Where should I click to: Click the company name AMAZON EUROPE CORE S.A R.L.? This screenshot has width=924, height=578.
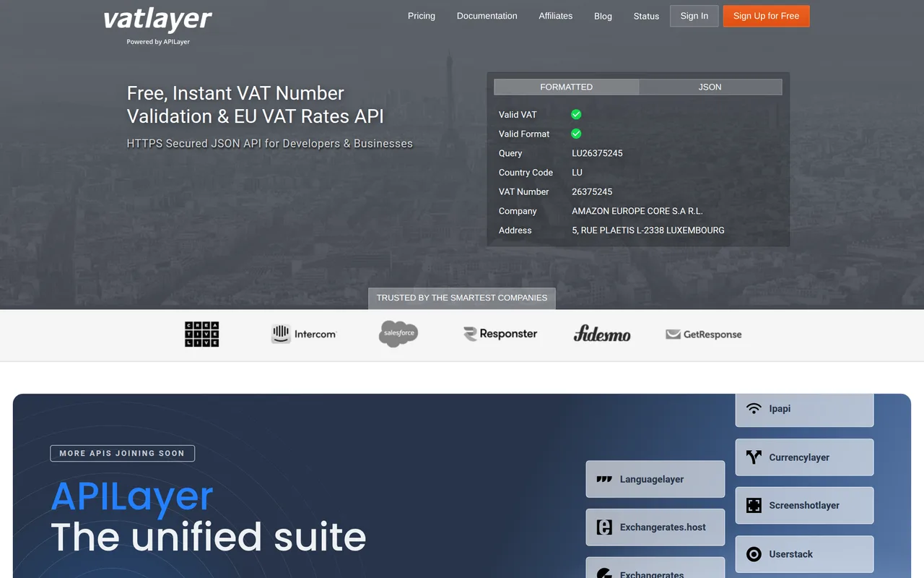(637, 211)
